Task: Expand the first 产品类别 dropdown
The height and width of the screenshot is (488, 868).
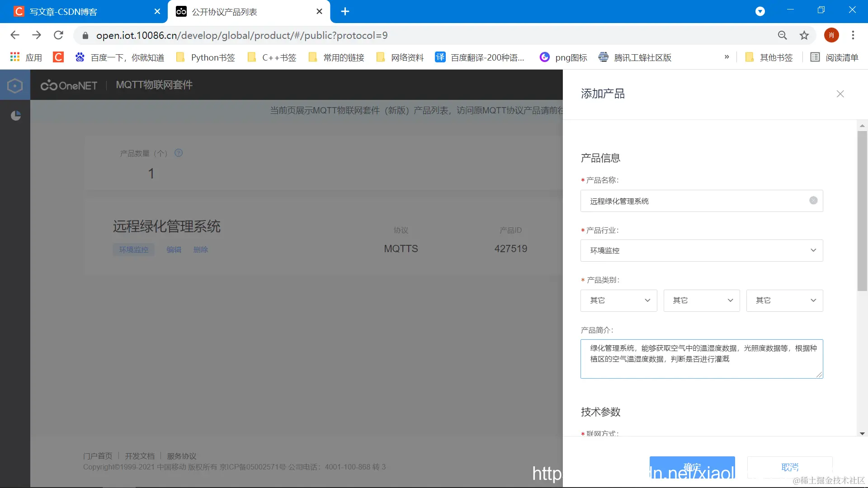Action: coord(618,300)
